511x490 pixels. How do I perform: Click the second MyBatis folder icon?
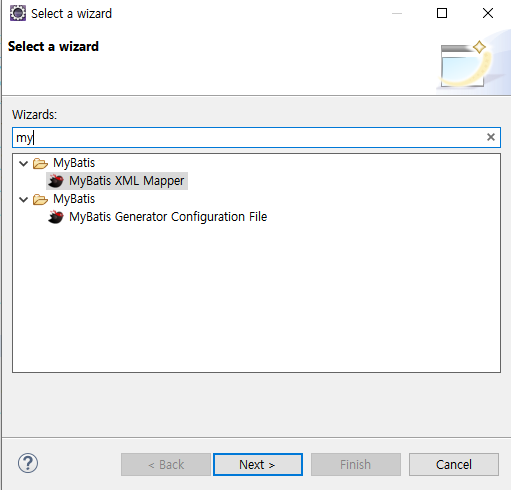click(40, 199)
